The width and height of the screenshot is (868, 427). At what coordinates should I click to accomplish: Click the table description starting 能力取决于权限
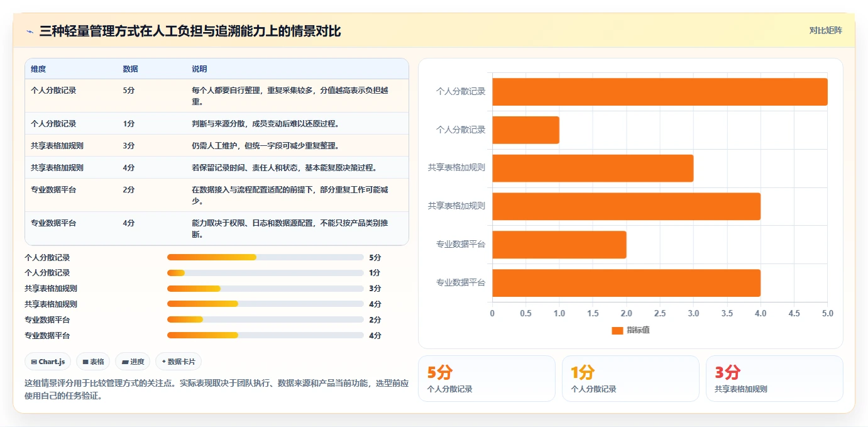tap(290, 228)
